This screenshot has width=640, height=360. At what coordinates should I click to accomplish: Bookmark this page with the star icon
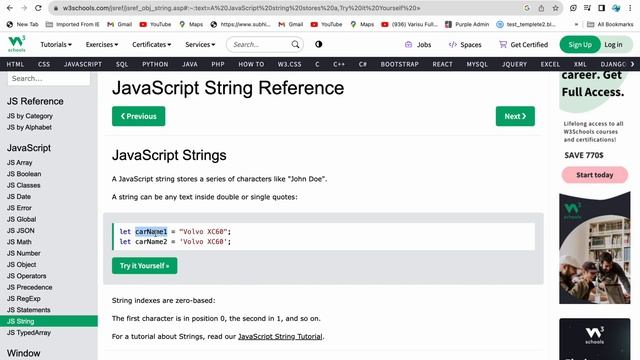tap(555, 8)
